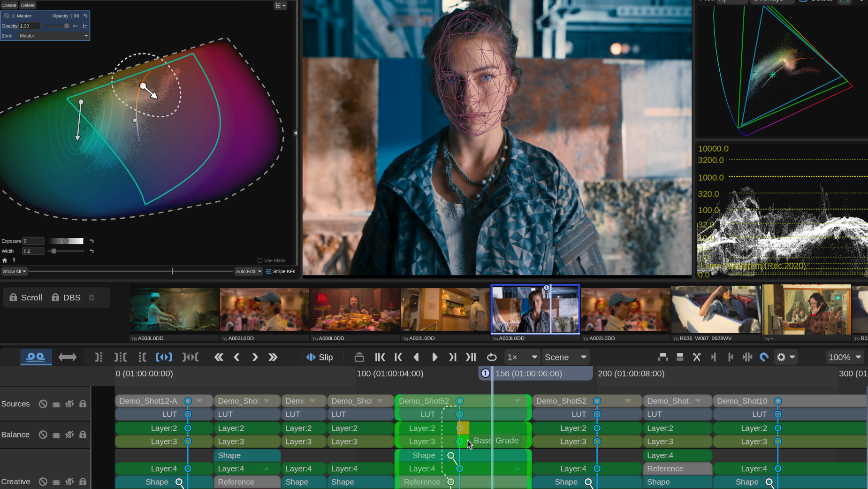Toggle the magnet snapping tool
This screenshot has height=489, width=868.
[764, 357]
